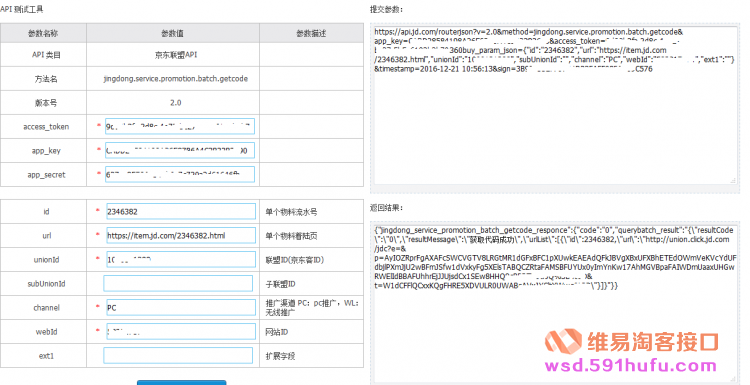Click the empty ext1 input field

(x=178, y=355)
